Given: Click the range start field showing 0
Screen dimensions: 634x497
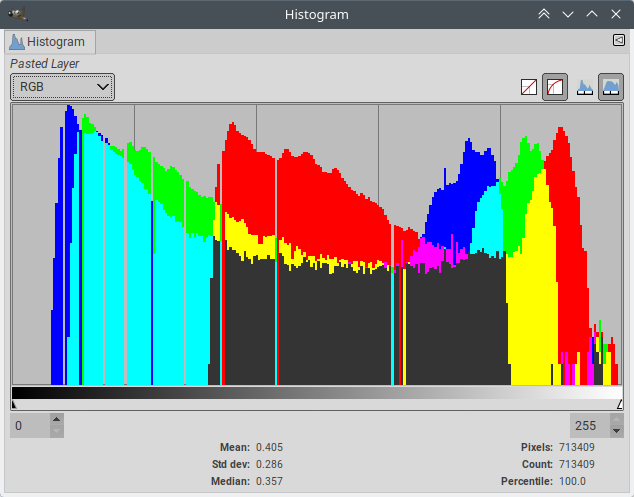Looking at the screenshot, I should [x=29, y=425].
